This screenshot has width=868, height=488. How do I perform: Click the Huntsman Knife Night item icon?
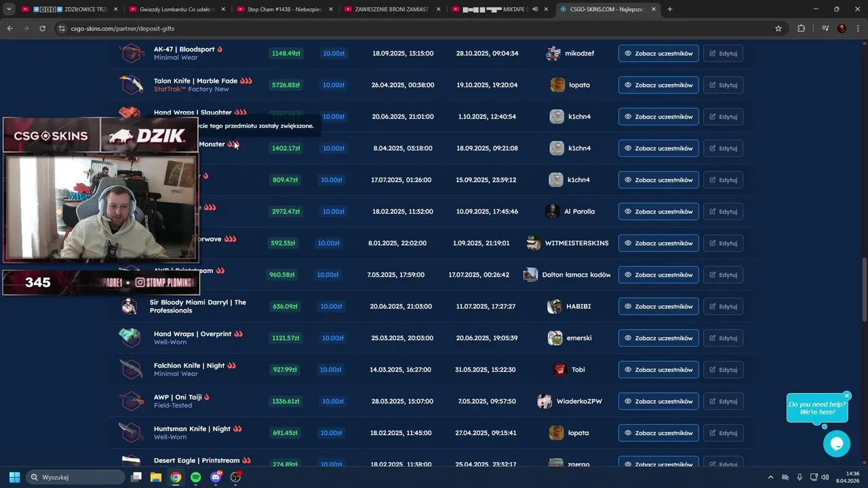coord(131,432)
